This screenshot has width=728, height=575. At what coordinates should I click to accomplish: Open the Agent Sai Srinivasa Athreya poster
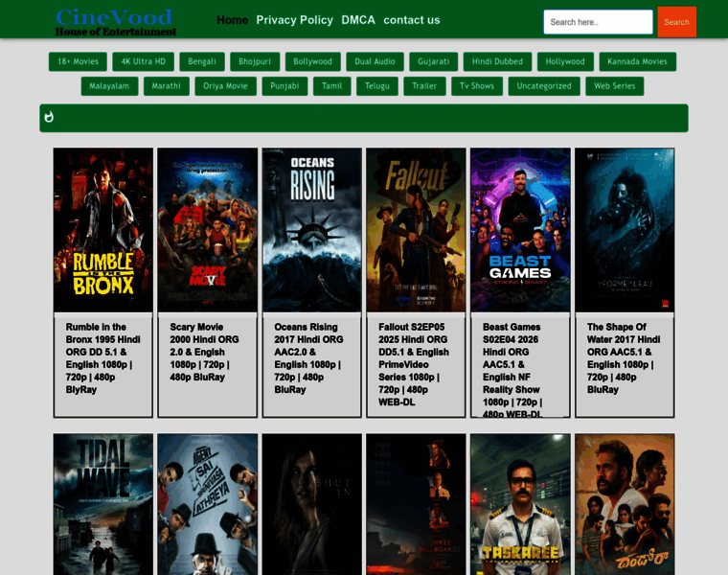208,504
